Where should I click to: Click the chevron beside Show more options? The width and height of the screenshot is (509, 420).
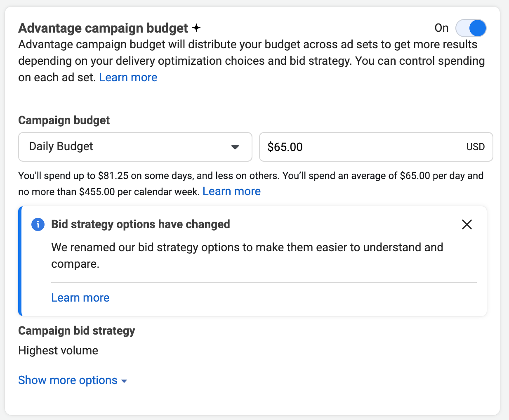click(x=124, y=381)
